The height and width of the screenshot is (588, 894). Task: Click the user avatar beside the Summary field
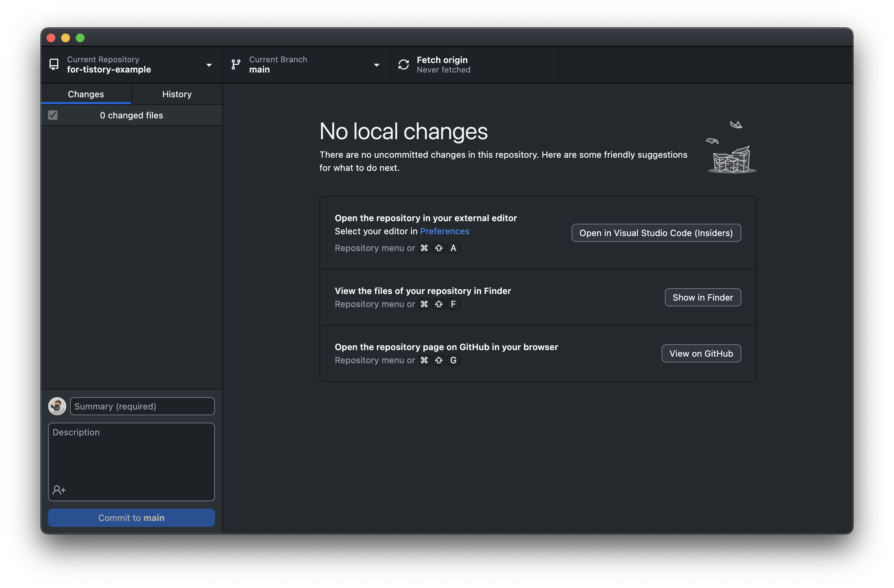pyautogui.click(x=57, y=406)
